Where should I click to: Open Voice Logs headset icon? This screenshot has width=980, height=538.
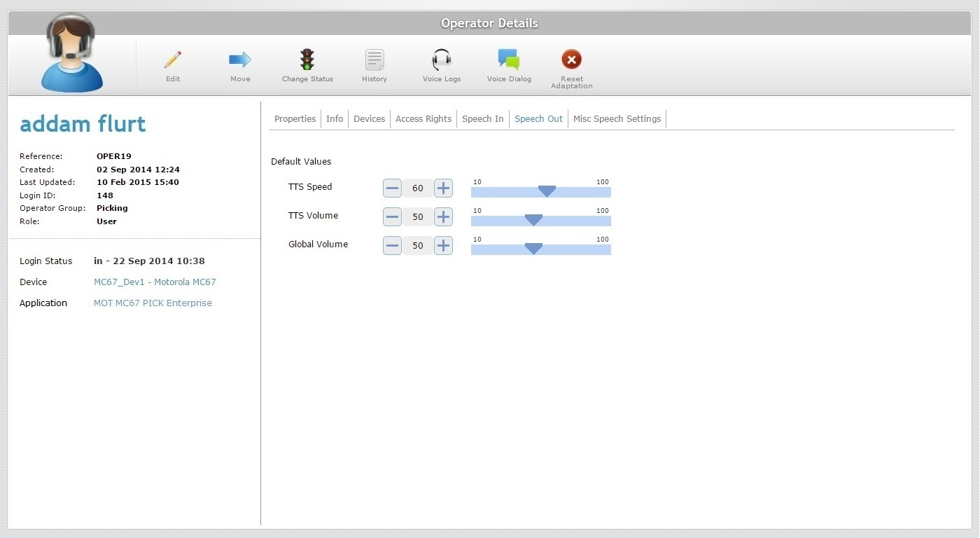click(442, 60)
